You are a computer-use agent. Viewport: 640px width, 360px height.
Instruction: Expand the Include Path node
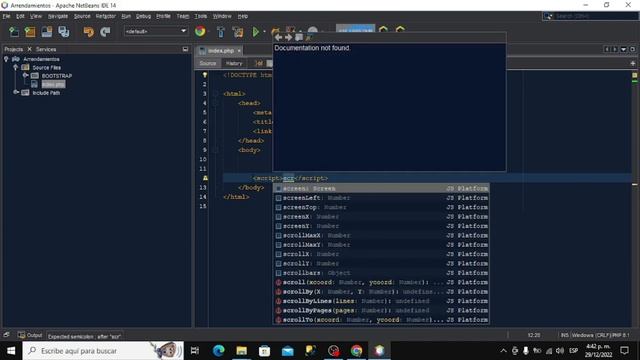pyautogui.click(x=16, y=93)
